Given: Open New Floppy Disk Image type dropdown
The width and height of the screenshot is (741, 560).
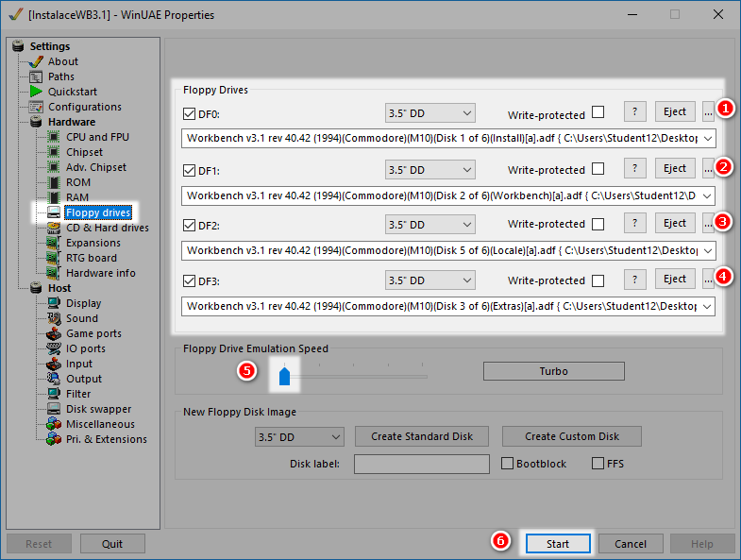Looking at the screenshot, I should coord(299,436).
